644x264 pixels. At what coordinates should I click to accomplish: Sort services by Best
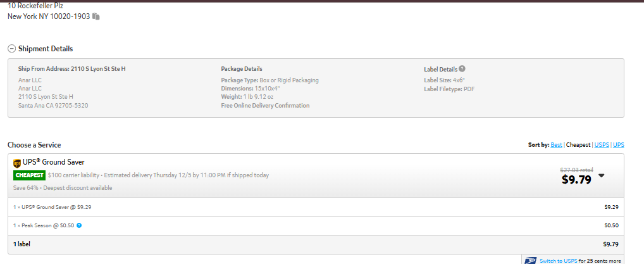[556, 145]
